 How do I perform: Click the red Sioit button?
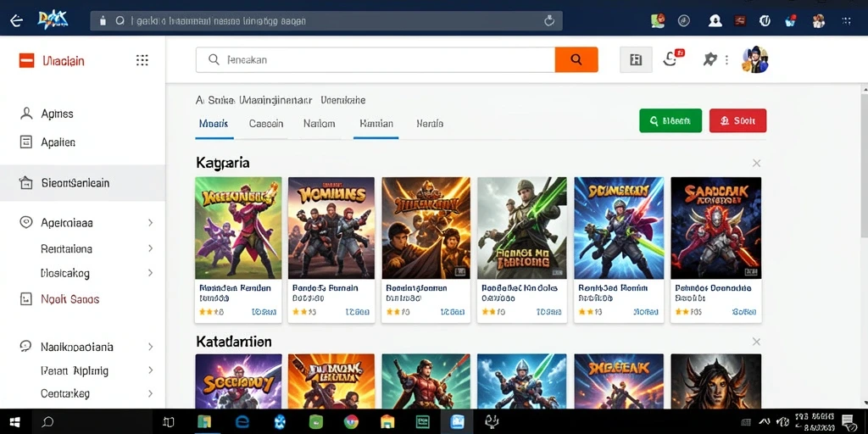point(738,120)
